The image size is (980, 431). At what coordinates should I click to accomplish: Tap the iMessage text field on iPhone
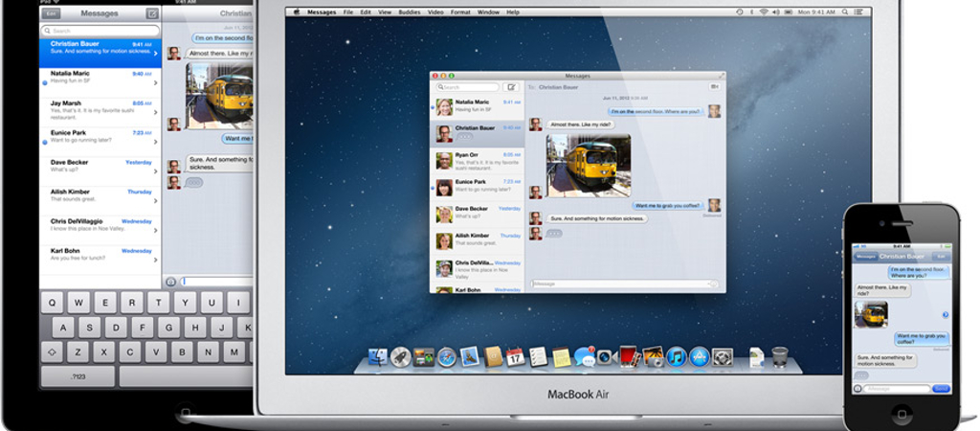[x=897, y=389]
